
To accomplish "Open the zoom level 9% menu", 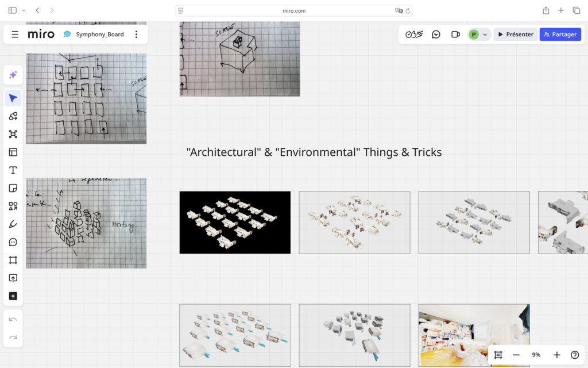I will tap(536, 355).
